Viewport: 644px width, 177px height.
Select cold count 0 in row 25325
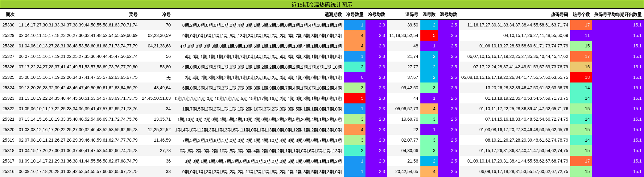[355, 77]
